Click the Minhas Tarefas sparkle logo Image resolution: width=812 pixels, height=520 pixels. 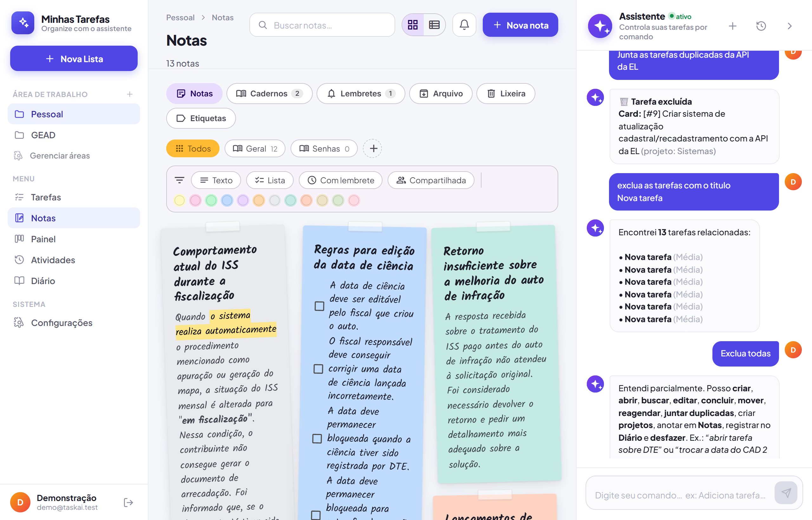[x=23, y=23]
